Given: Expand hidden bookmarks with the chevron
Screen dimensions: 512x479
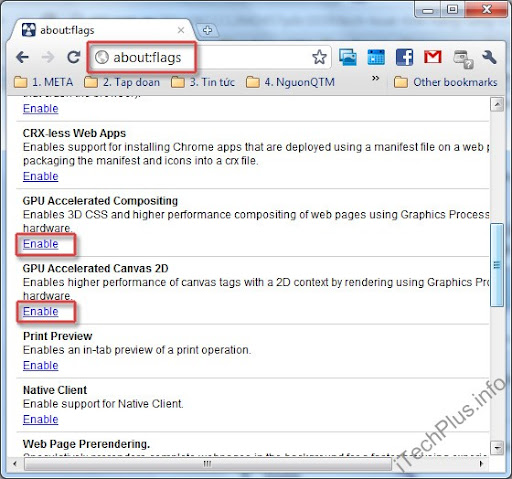Looking at the screenshot, I should tap(375, 78).
